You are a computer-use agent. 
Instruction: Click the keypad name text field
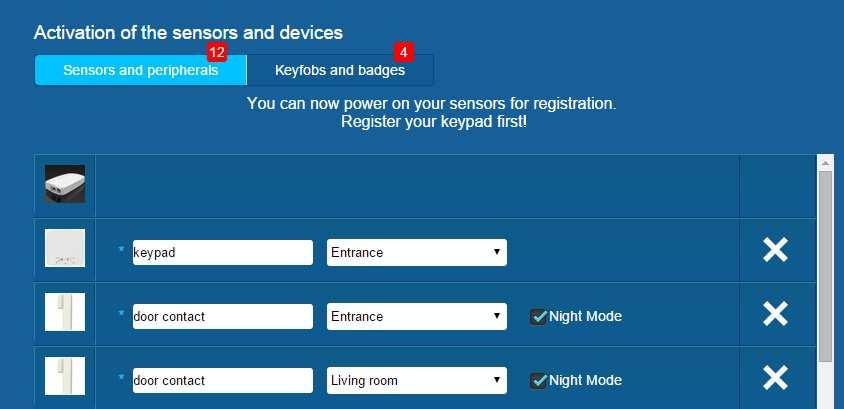click(223, 252)
